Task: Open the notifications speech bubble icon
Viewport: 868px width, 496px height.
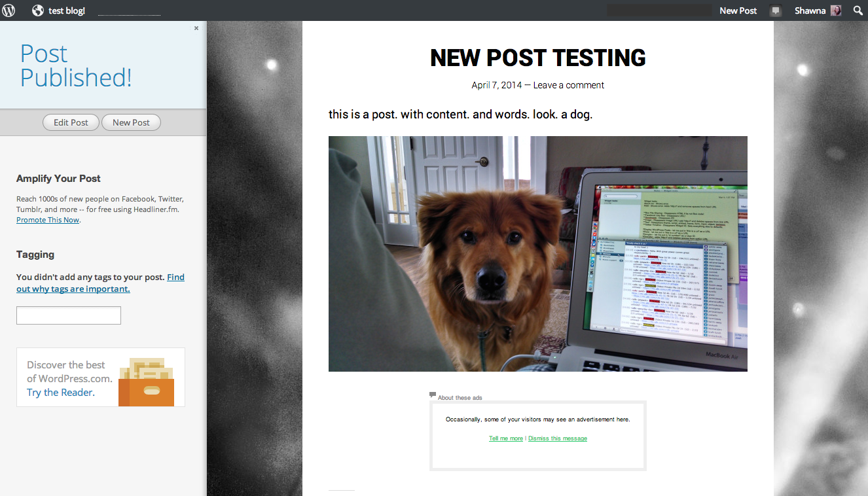Action: [x=776, y=11]
